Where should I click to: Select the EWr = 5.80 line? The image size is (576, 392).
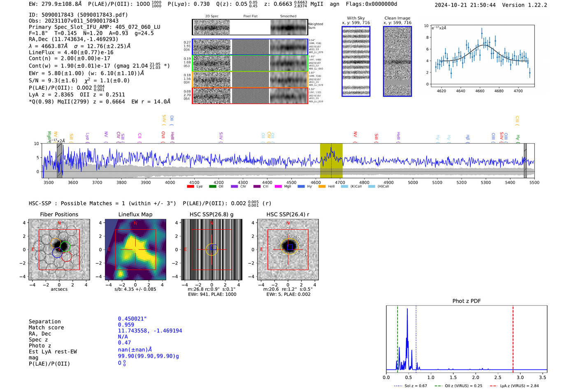86,73
